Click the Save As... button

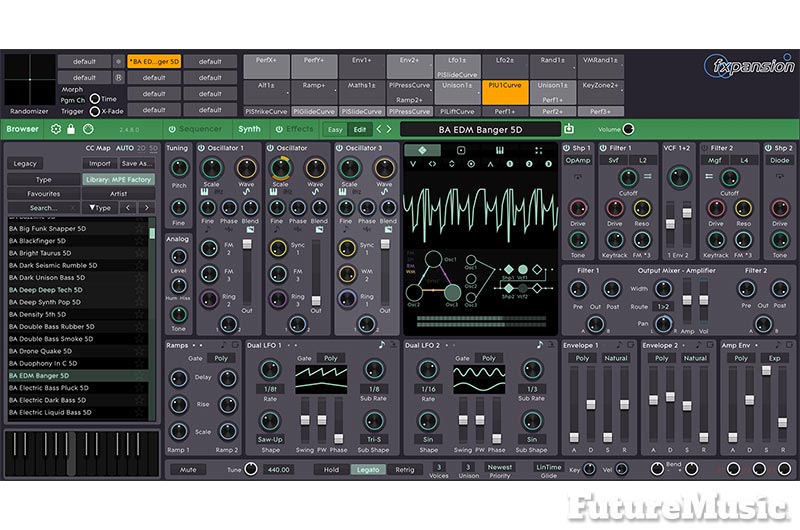click(137, 164)
